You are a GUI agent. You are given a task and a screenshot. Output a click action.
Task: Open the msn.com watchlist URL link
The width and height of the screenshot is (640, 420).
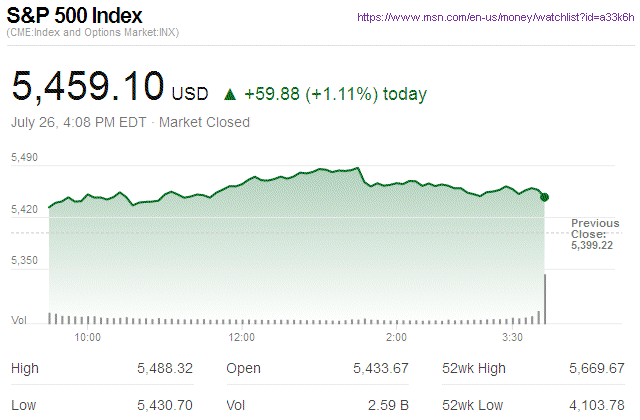(495, 18)
